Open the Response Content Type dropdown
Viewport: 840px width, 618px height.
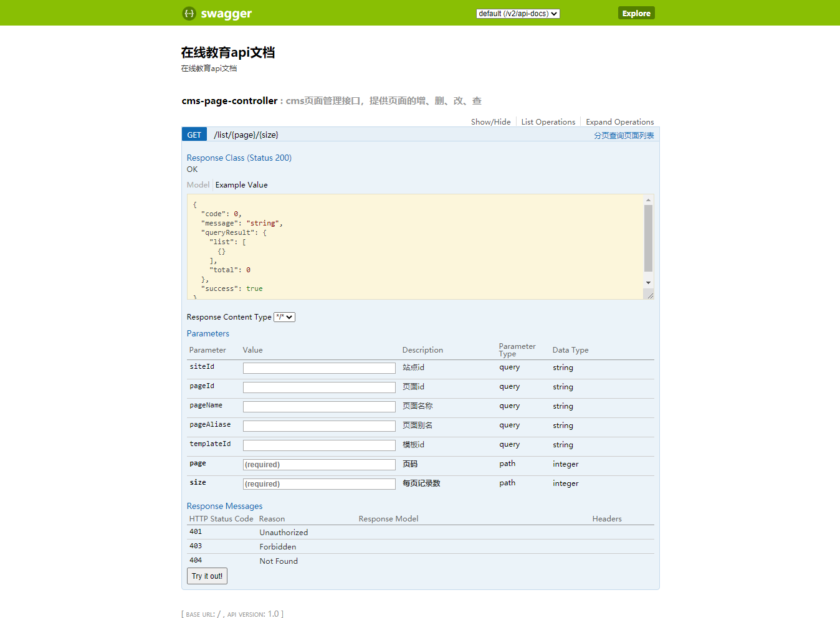(284, 317)
